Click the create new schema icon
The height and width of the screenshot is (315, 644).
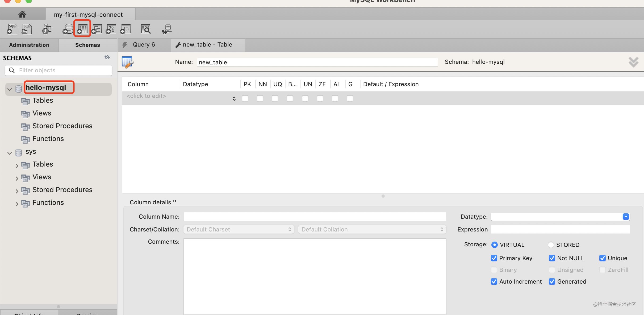tap(68, 29)
